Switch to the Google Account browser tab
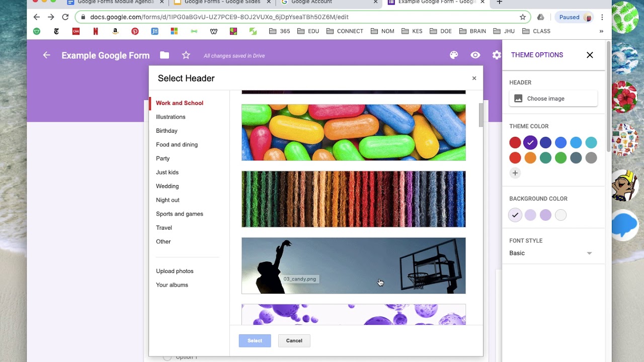Viewport: 644px width, 362px height. click(x=330, y=3)
